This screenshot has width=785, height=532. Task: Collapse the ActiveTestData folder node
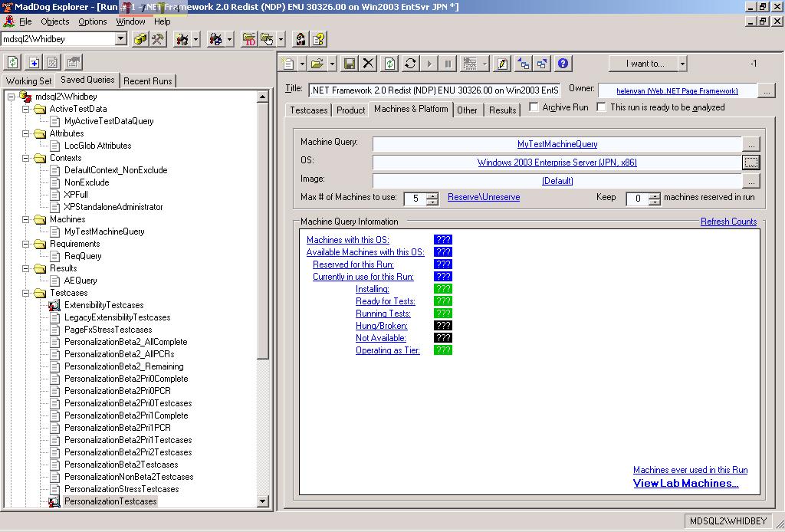coord(25,109)
